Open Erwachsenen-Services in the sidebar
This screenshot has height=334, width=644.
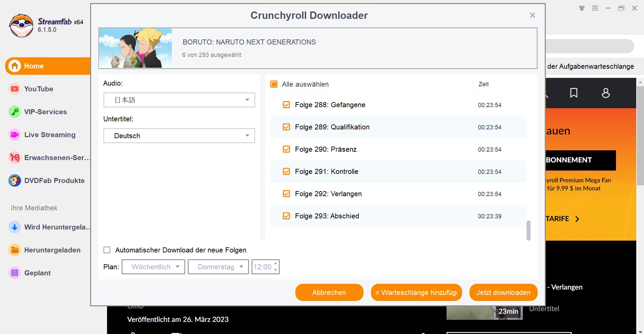(x=57, y=158)
